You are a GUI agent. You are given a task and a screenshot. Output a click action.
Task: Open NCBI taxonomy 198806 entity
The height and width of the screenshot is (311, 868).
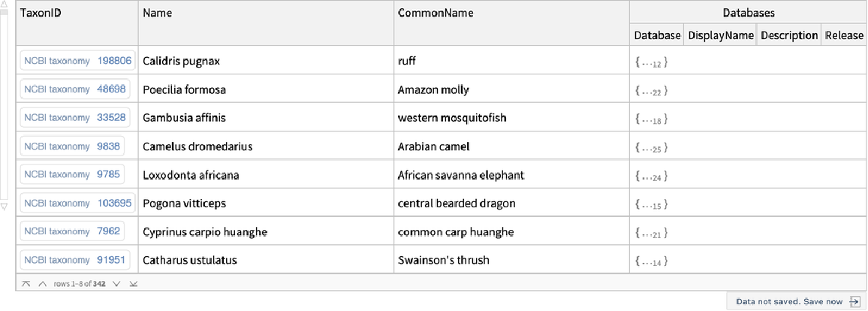click(77, 62)
